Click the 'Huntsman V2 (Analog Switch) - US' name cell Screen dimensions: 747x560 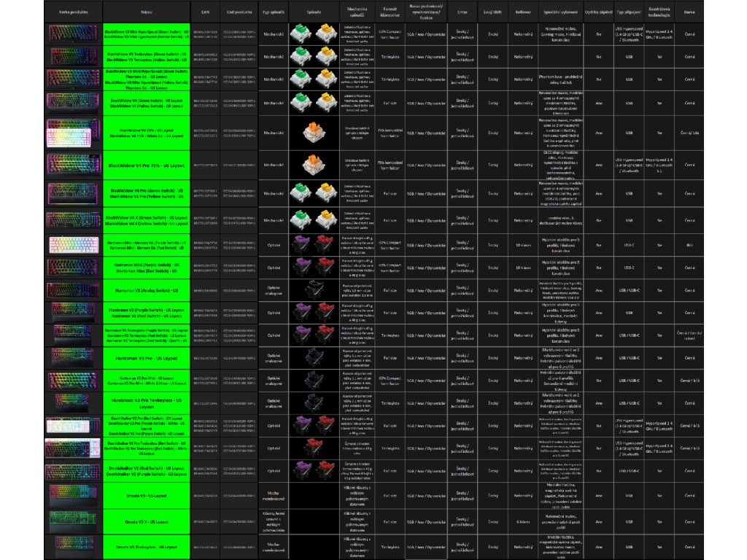click(x=147, y=291)
